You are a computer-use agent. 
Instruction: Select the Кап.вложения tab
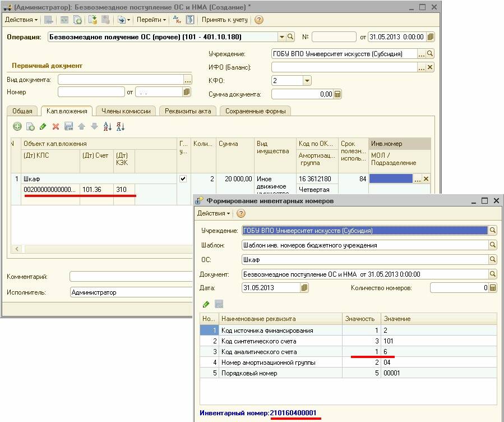67,111
